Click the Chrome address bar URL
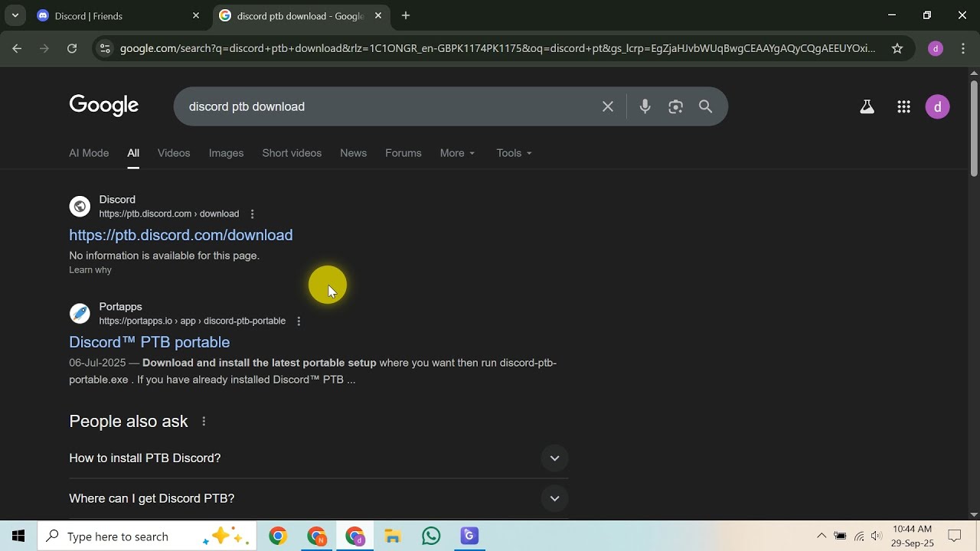 (x=498, y=48)
